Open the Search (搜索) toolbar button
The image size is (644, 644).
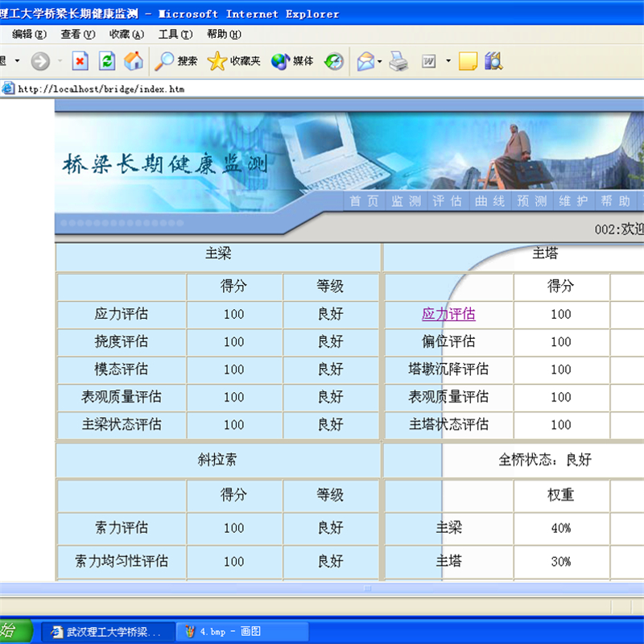(x=176, y=61)
